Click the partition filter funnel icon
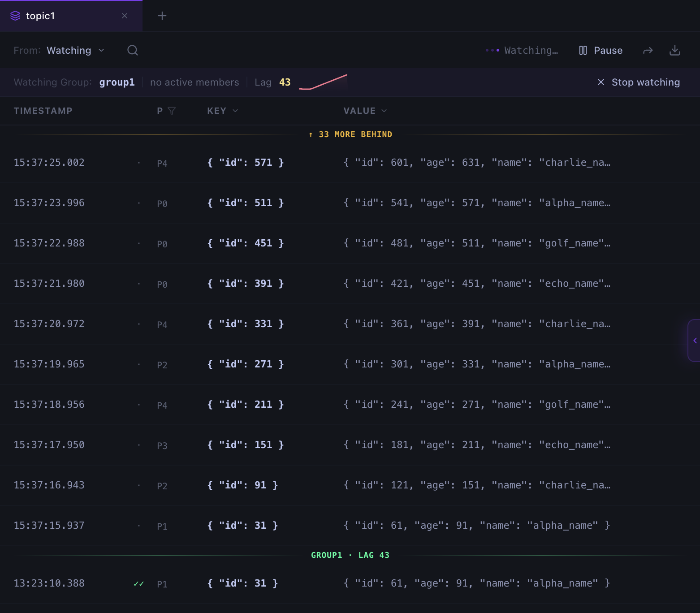Viewport: 700px width, 613px height. tap(172, 111)
